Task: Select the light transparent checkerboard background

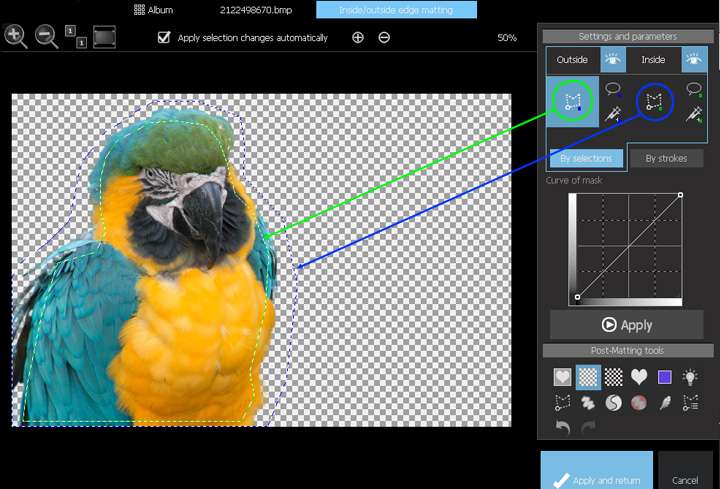Action: 588,377
